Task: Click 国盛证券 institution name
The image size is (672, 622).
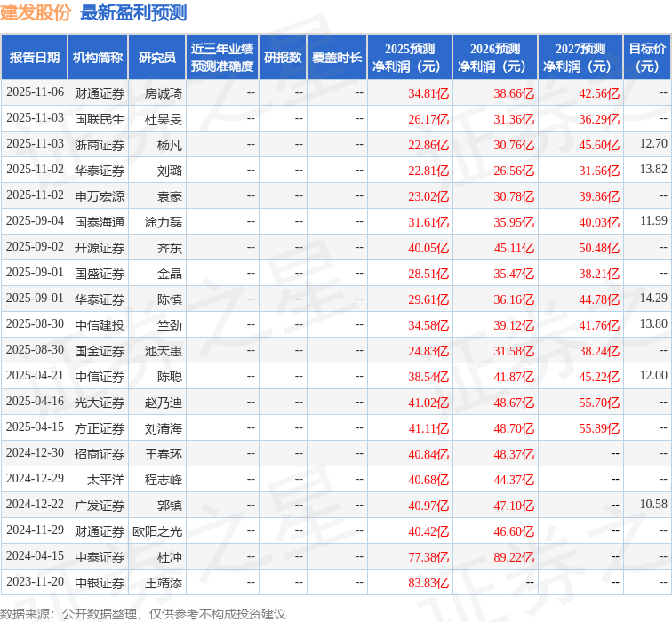Action: [x=100, y=274]
